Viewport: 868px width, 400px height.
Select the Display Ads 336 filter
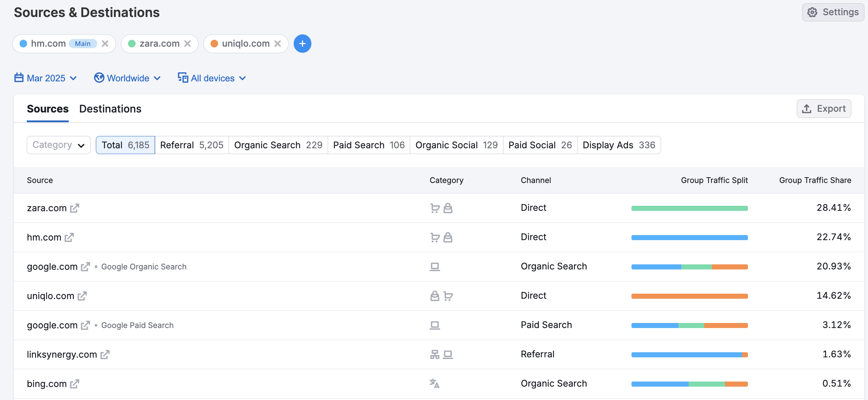[618, 145]
